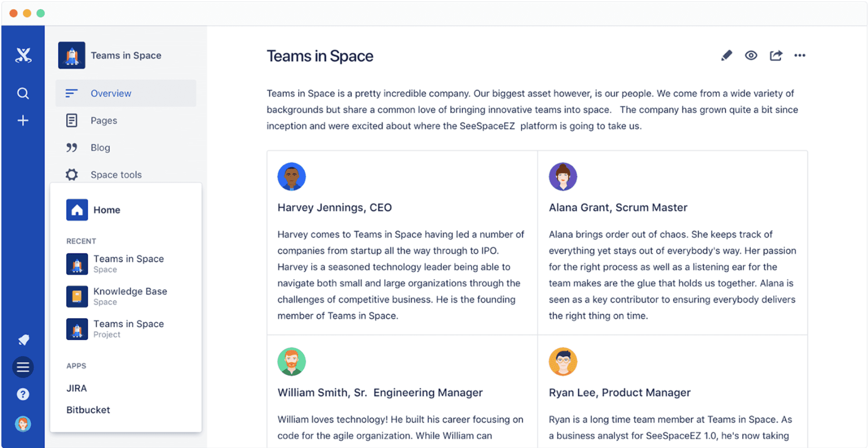The height and width of the screenshot is (448, 868).
Task: Open the more actions ellipsis menu
Action: coord(800,55)
